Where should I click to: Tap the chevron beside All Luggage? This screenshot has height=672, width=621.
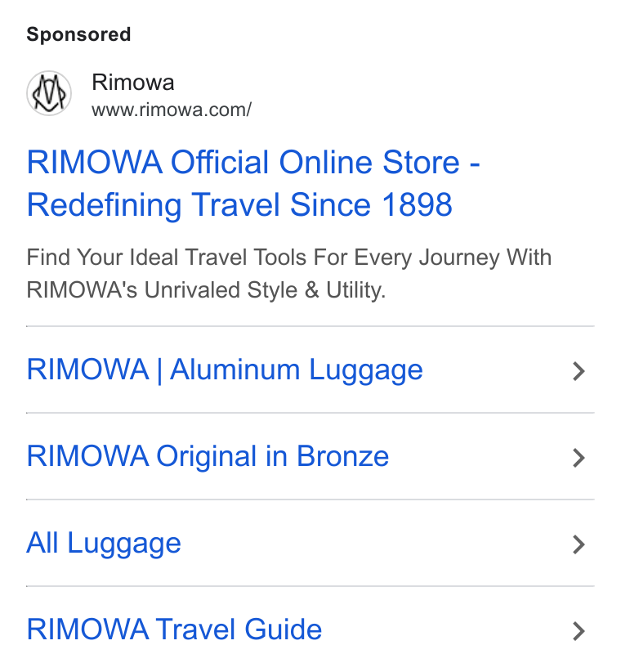point(579,544)
